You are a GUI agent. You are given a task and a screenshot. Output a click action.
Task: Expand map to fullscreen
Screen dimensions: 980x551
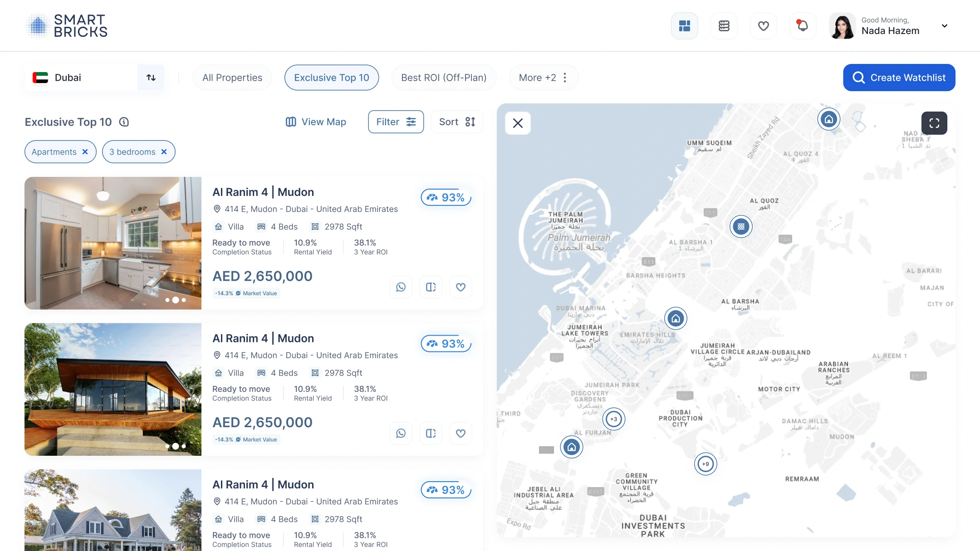coord(934,123)
